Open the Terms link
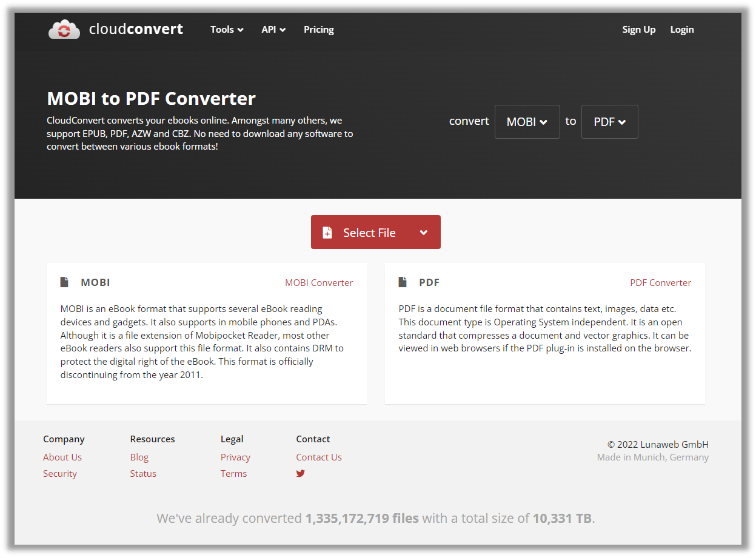756x558 pixels. click(x=234, y=474)
